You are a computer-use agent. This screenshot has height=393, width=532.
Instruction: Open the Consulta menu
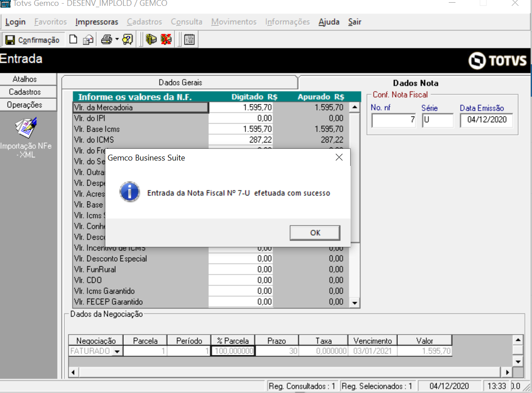click(187, 22)
